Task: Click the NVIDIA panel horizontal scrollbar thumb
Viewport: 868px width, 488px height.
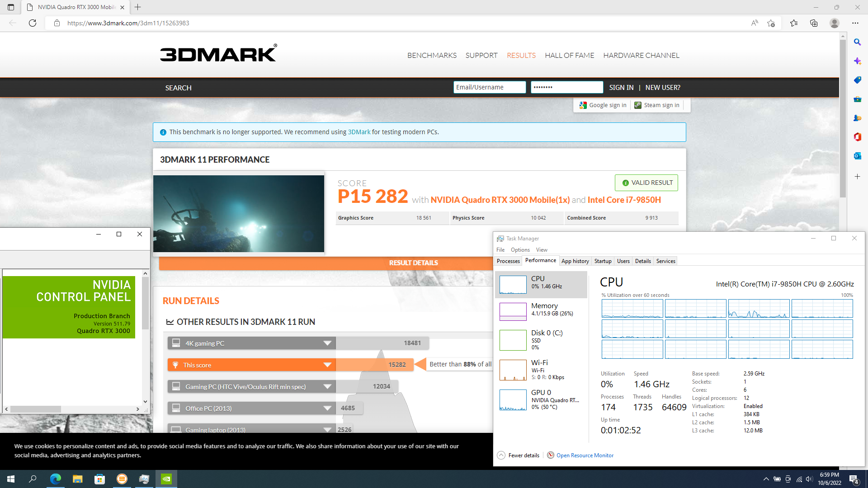Action: (x=36, y=409)
